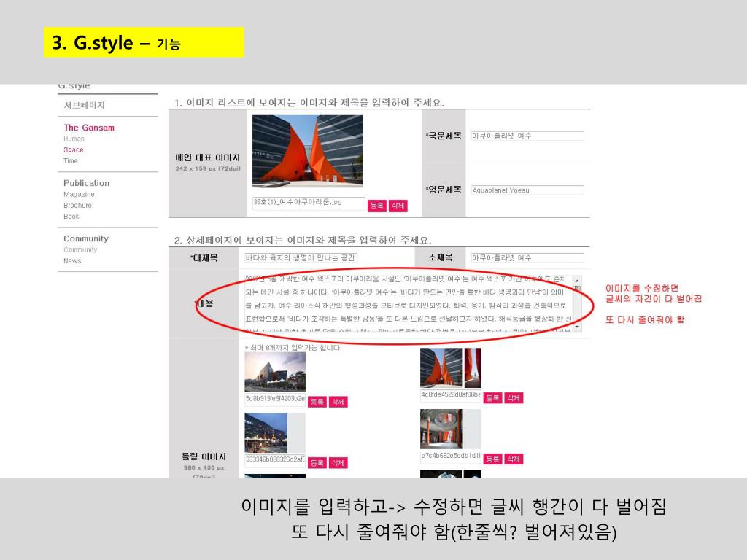Screen dimensions: 747x560
Task: Click 삭제 beside 5d8b919 rolling image
Action: pos(338,402)
